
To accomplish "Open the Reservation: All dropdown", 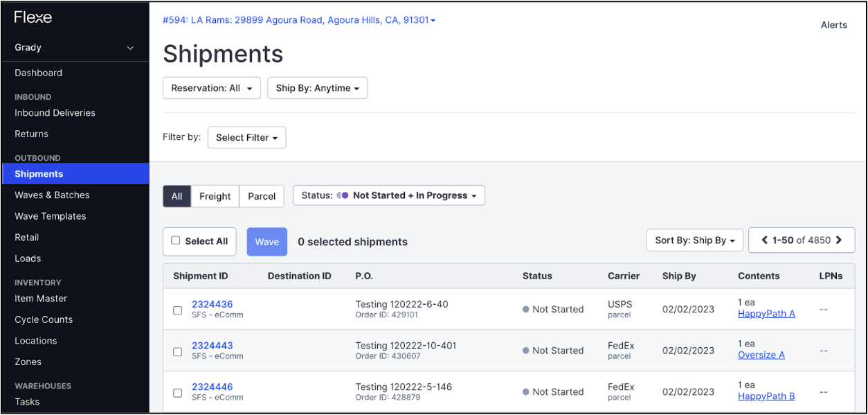I will click(x=212, y=88).
